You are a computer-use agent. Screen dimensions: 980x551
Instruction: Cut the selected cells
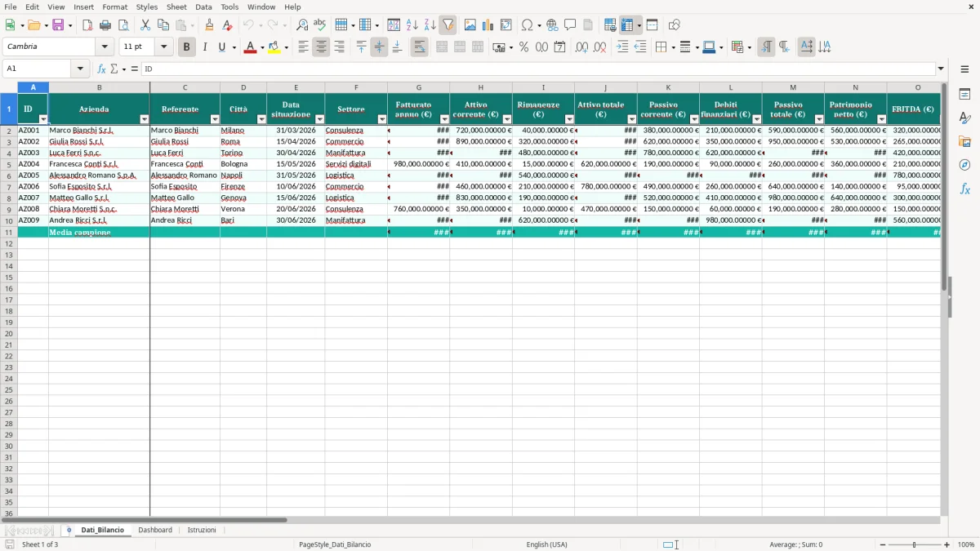point(145,25)
